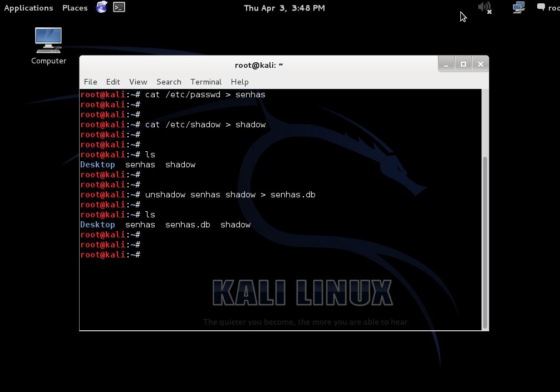Click the 'cat /etc/passwd > senhas' command line
The image size is (560, 392).
click(173, 95)
